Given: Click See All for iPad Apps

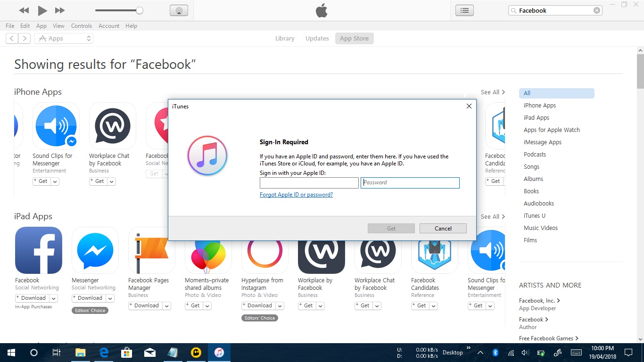Looking at the screenshot, I should click(493, 217).
